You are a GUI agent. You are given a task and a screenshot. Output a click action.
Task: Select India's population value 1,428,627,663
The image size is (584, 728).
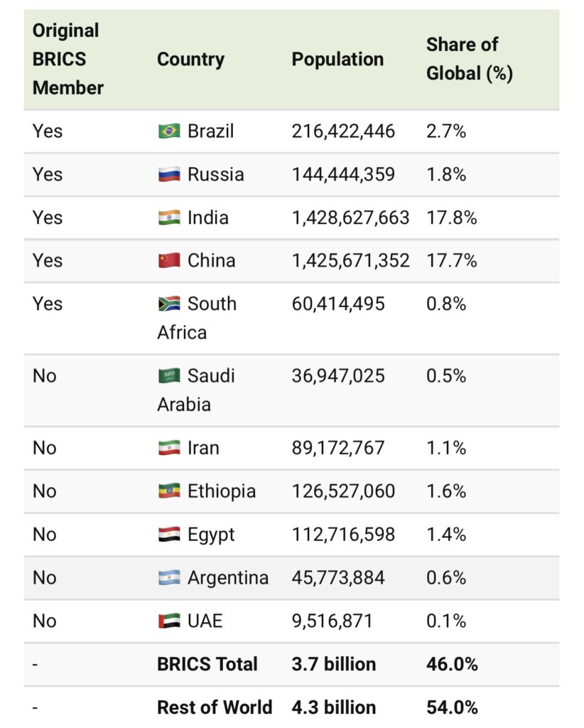coord(351,218)
